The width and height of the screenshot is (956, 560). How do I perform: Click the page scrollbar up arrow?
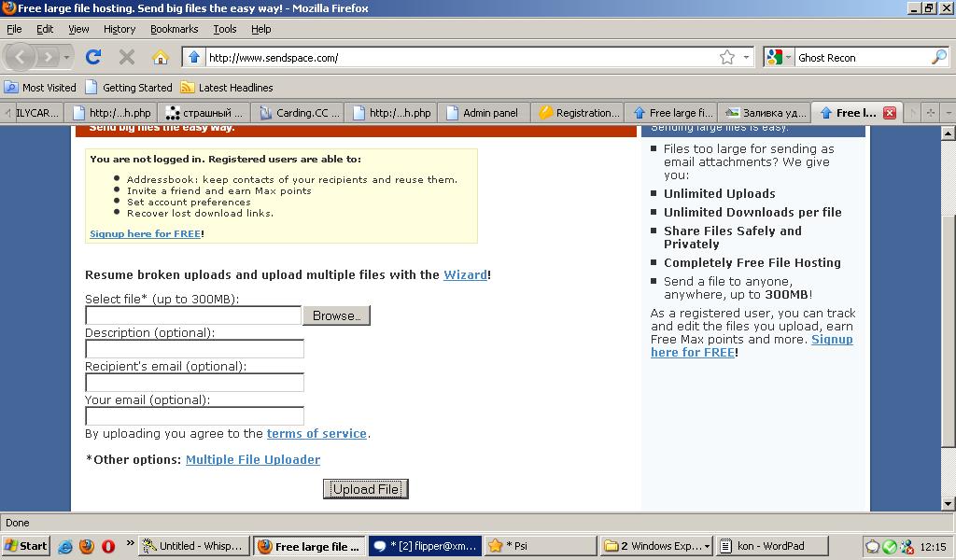click(949, 133)
